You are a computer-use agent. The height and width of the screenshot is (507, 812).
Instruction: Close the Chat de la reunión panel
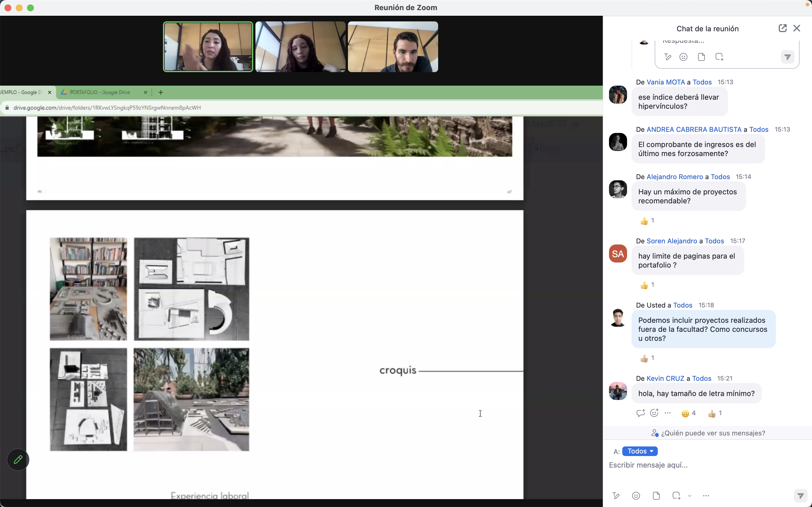[796, 28]
